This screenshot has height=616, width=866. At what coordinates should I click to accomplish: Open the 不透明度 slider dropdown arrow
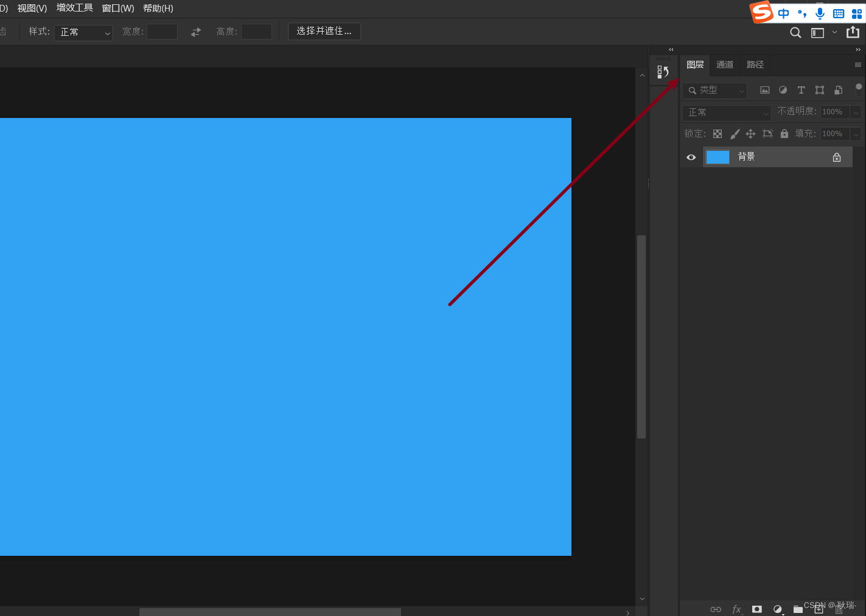click(x=856, y=112)
